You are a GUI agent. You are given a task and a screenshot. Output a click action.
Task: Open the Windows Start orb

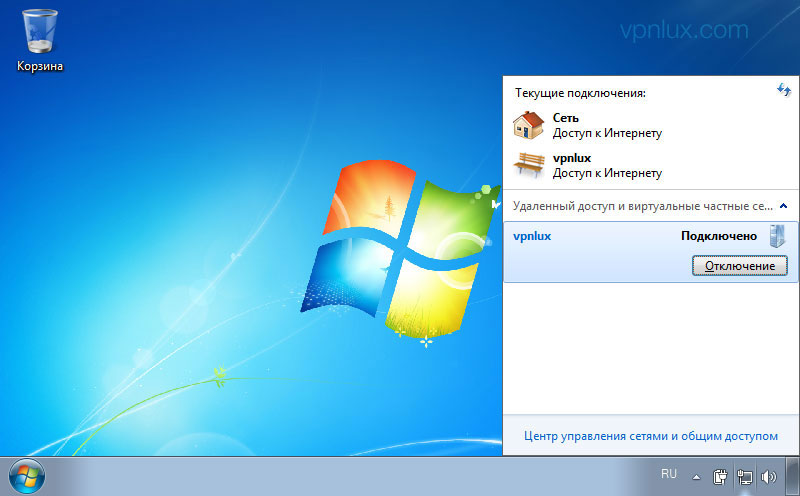pos(27,477)
